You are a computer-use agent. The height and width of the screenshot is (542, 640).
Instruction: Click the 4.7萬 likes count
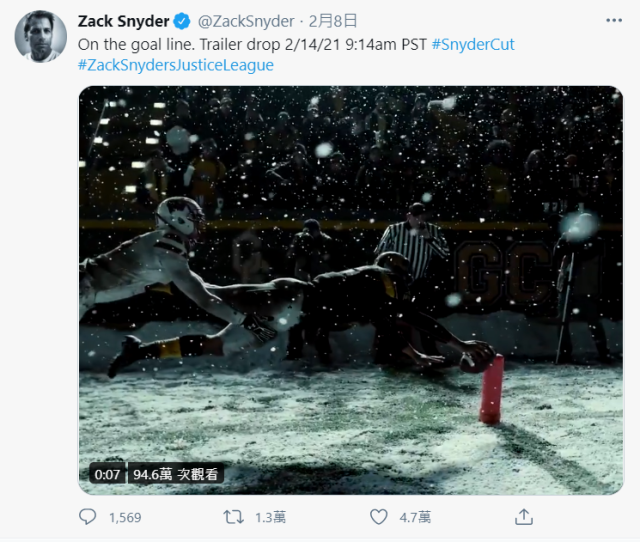414,517
